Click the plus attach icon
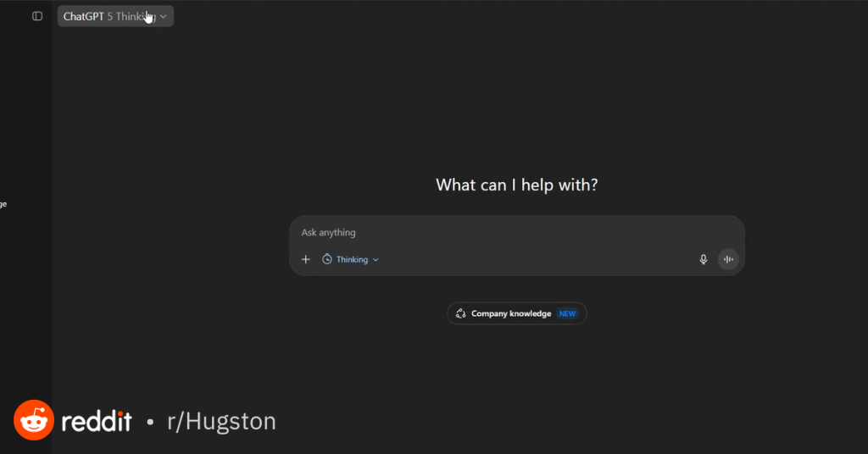The image size is (868, 454). 306,259
